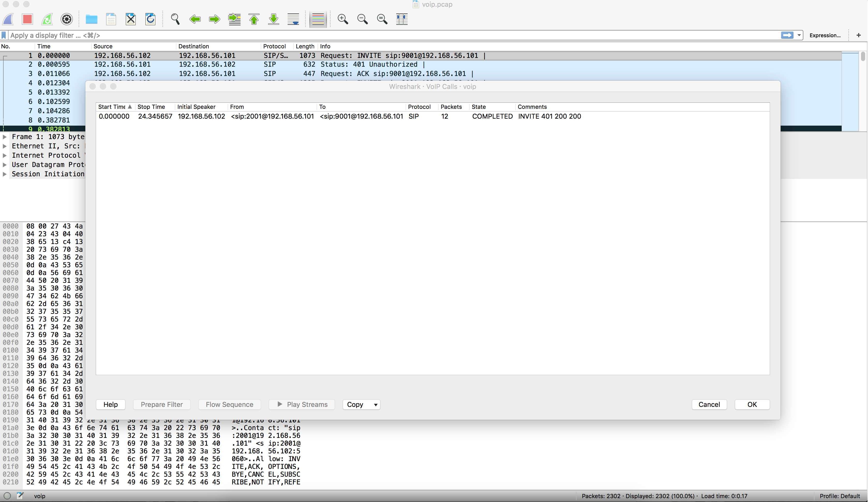Click the resize columns icon
This screenshot has height=502, width=868.
tap(402, 19)
